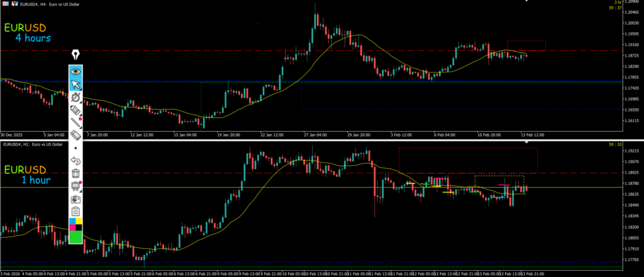Select the arrow cursor tool

coord(75,84)
